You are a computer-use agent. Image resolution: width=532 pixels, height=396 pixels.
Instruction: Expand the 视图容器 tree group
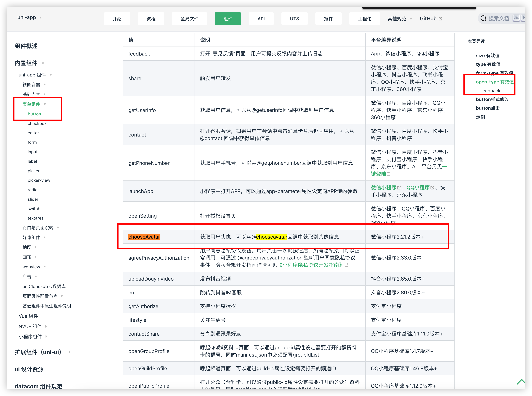(x=45, y=84)
